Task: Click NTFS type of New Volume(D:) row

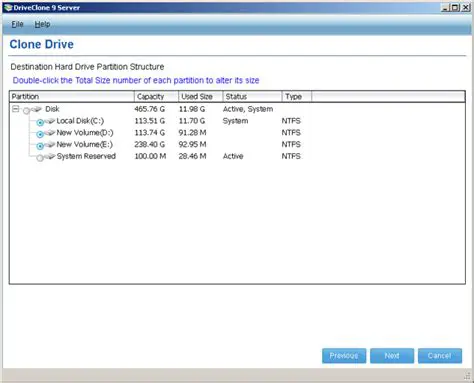Action: click(x=291, y=132)
